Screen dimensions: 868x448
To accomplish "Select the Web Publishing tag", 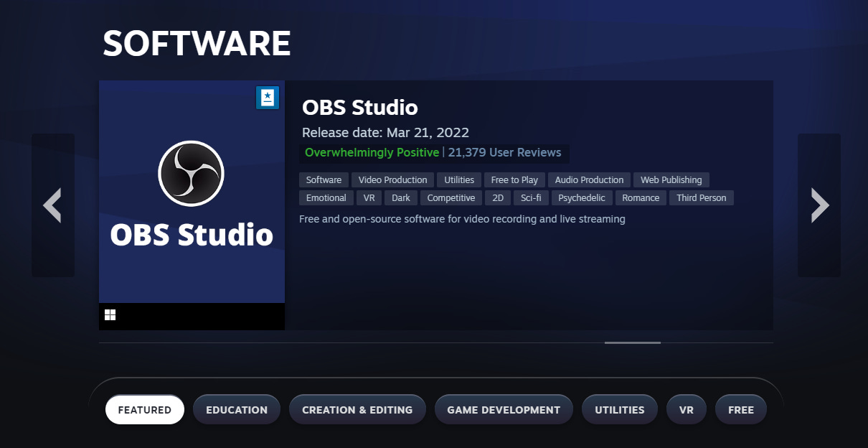I will click(671, 179).
